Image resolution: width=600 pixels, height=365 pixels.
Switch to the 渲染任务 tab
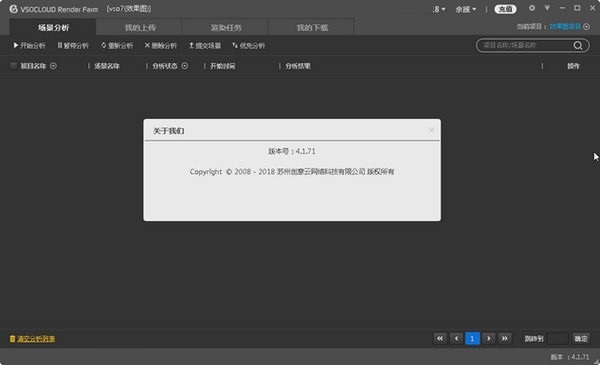point(226,28)
